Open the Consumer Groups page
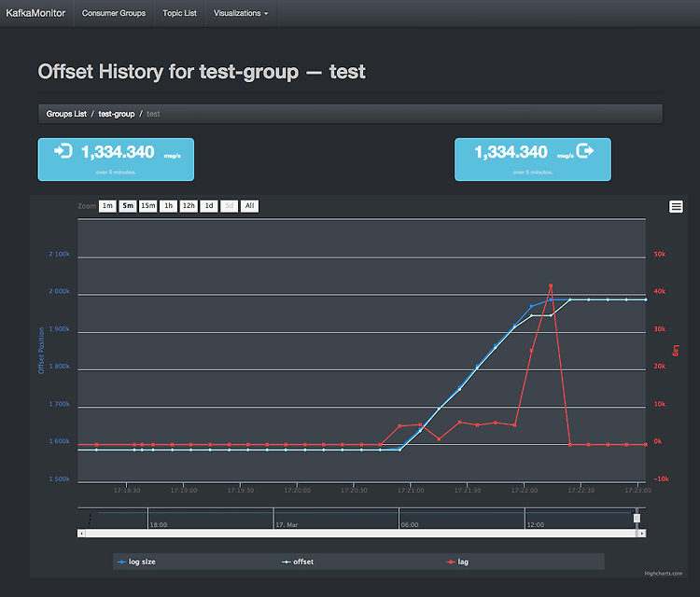 (114, 13)
